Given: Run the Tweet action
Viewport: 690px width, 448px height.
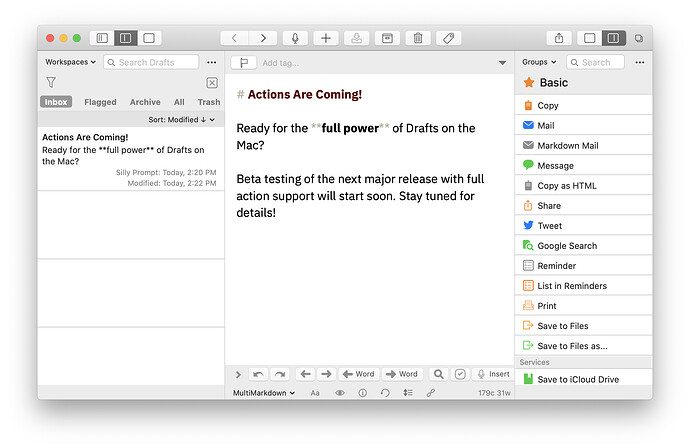Looking at the screenshot, I should pyautogui.click(x=584, y=226).
